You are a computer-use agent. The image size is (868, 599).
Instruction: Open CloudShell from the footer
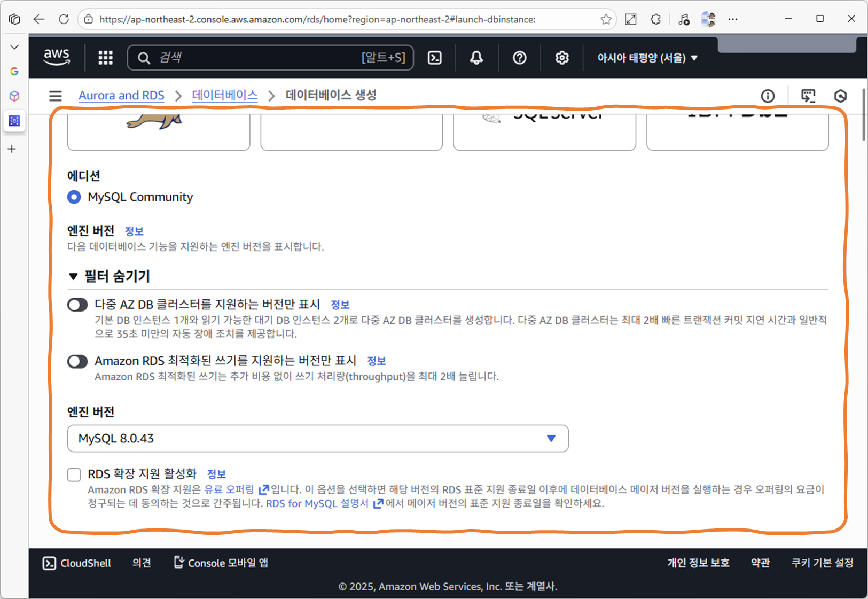(77, 563)
